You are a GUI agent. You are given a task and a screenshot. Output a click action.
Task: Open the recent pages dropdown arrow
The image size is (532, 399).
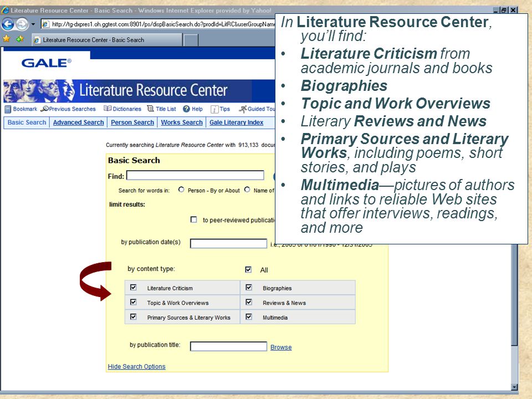33,24
